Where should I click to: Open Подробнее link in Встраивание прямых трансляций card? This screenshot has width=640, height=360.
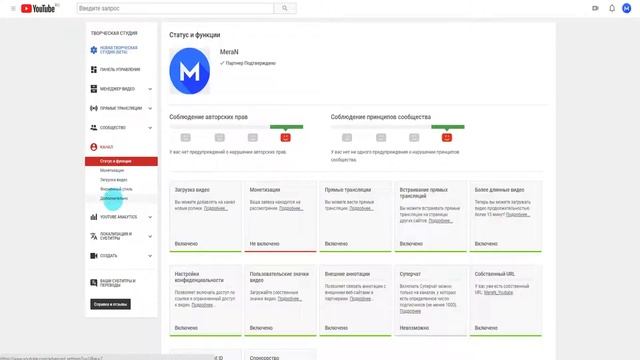coord(440,220)
